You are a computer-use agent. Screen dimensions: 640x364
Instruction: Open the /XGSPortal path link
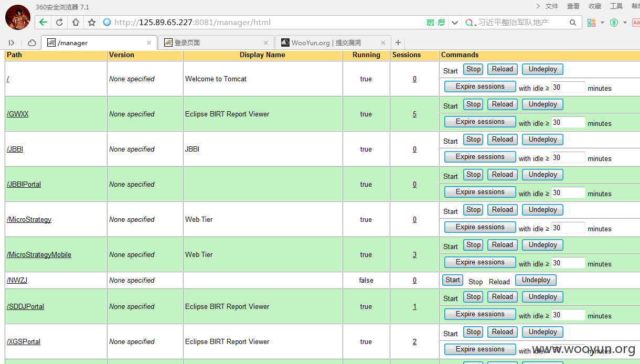point(24,341)
